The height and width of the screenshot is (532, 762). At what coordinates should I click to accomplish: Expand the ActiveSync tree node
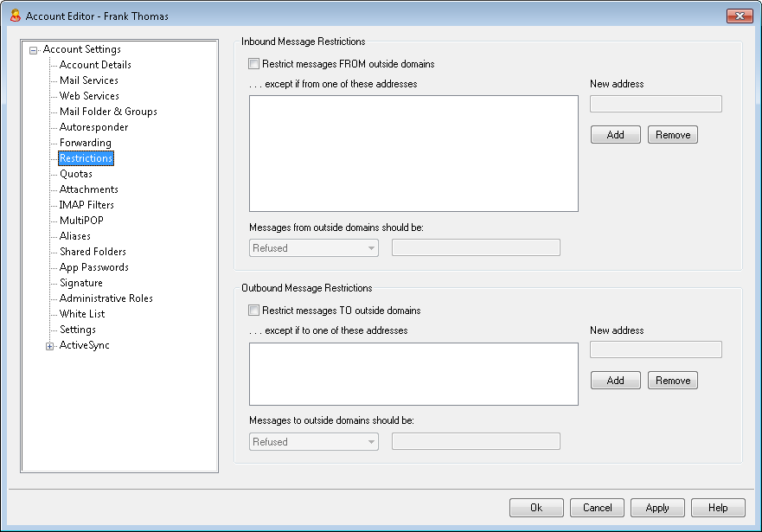pyautogui.click(x=50, y=346)
